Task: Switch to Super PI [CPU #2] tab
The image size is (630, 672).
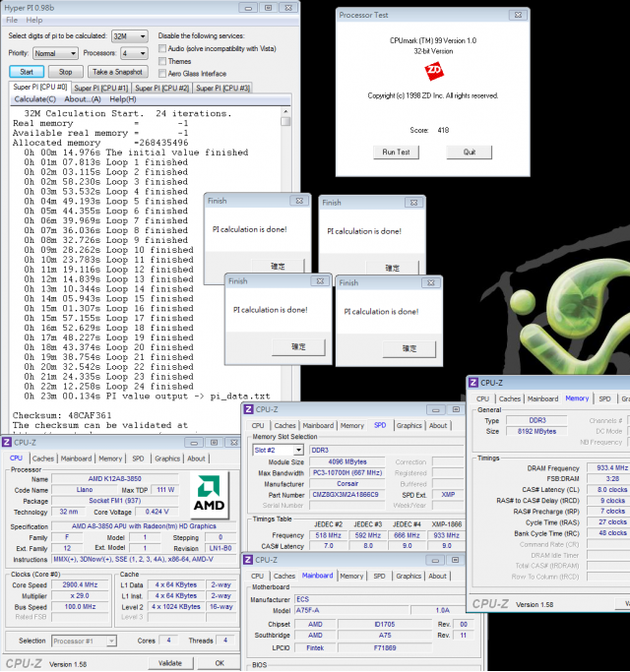Action: [x=161, y=88]
